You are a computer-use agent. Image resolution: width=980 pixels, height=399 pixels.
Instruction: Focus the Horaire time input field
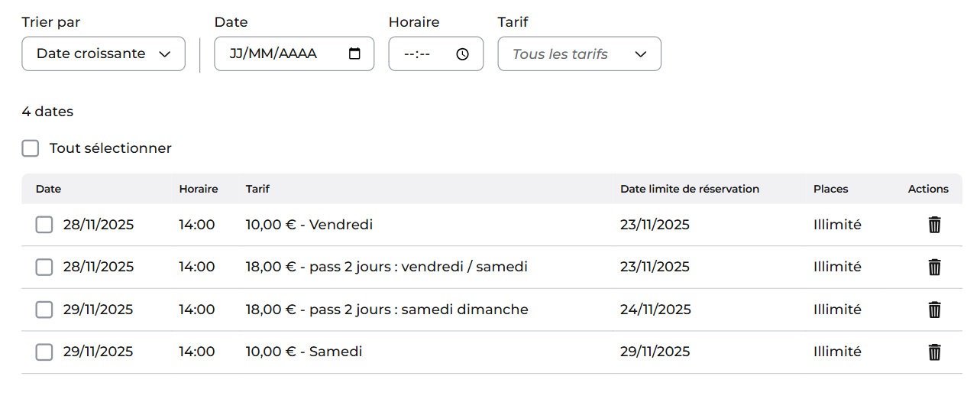(x=436, y=54)
